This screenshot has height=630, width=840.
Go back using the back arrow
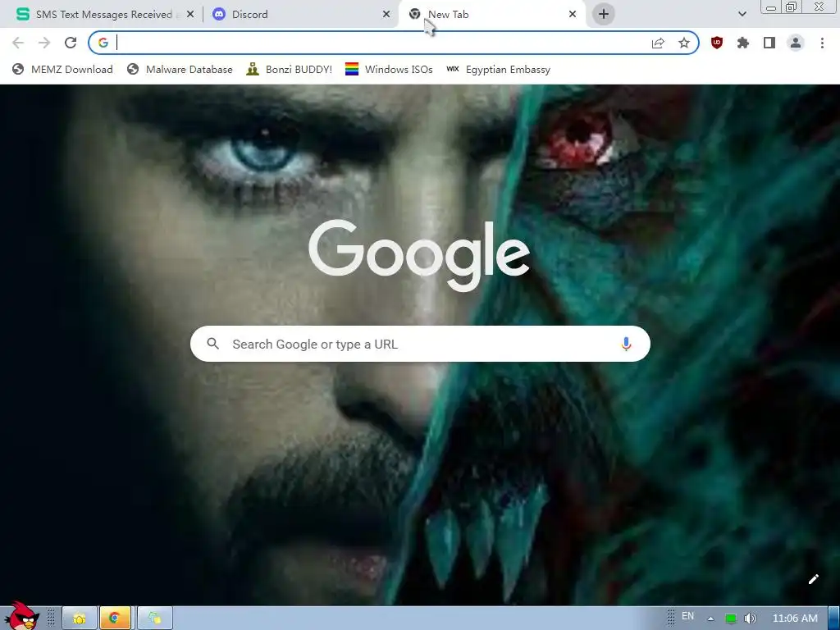pos(18,43)
